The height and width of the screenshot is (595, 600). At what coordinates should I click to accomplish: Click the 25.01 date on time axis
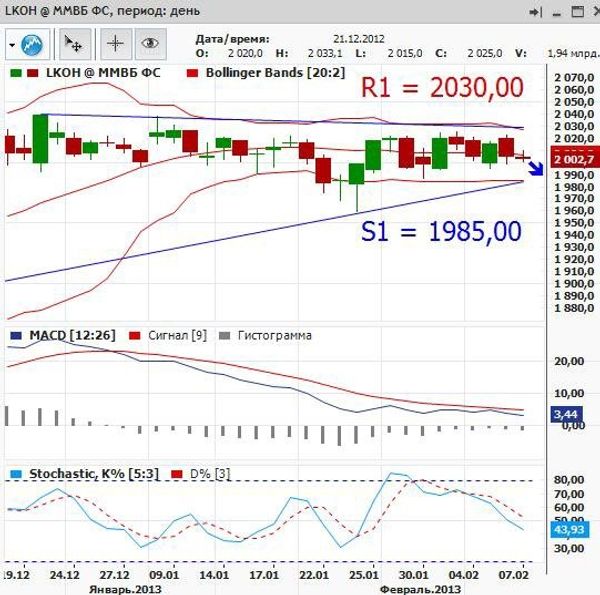[364, 575]
